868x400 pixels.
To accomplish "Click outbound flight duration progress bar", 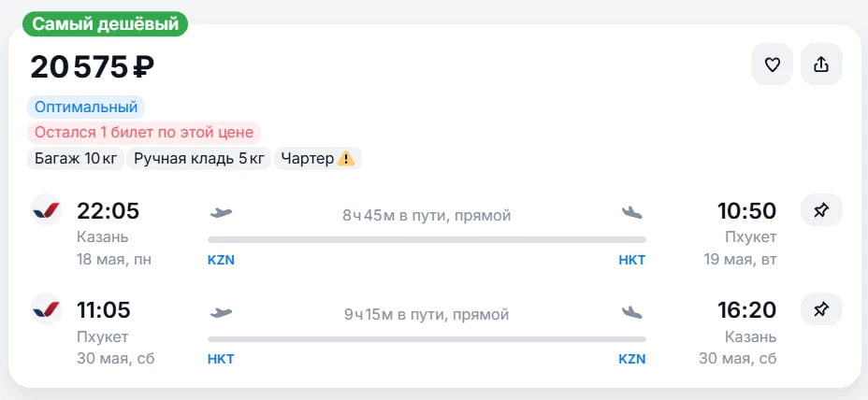I will 427,239.
